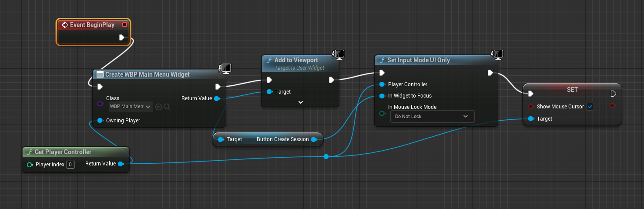The image size is (644, 209).
Task: Click exec output pin of Create WBP Main Menu Widget
Action: pos(218,86)
